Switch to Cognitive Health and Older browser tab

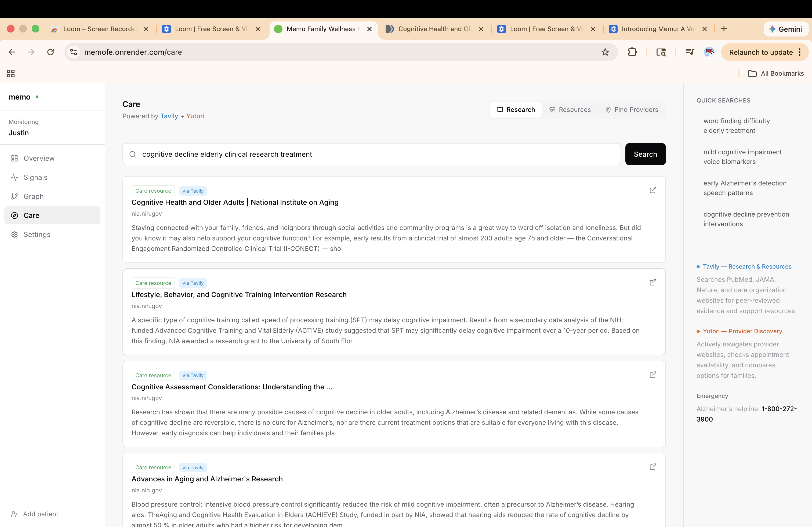click(434, 29)
